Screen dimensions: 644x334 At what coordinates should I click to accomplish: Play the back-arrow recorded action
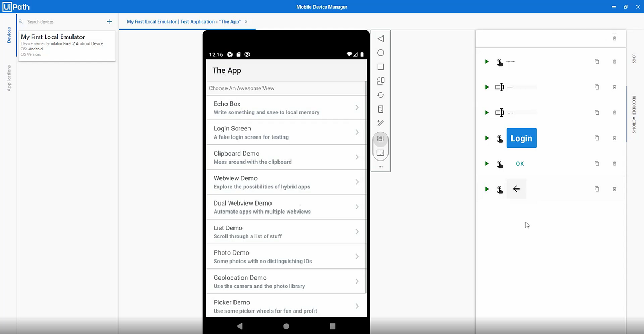pyautogui.click(x=487, y=188)
